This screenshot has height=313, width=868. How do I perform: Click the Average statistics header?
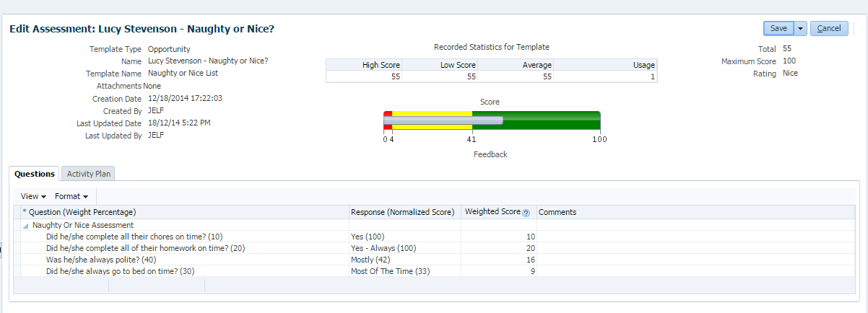(x=515, y=65)
